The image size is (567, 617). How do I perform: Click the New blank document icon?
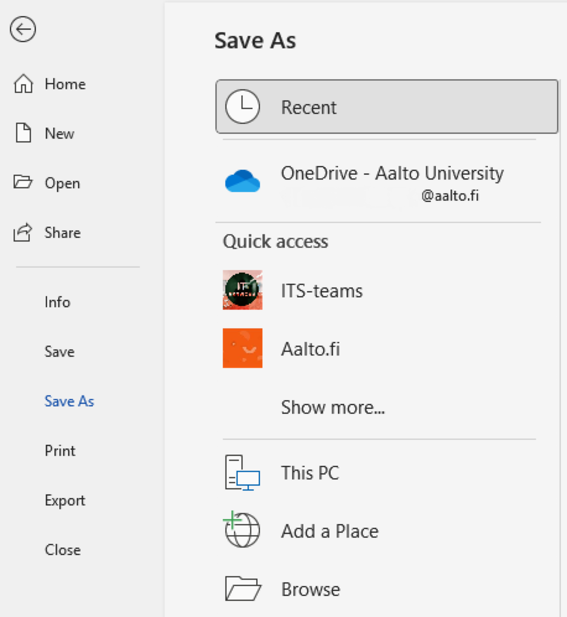(23, 133)
